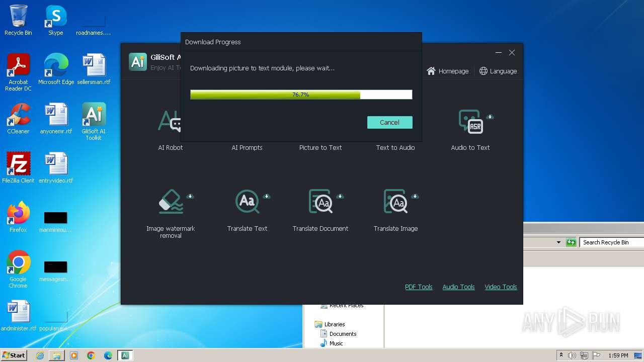Open the Audio to Text ASR icon

click(470, 121)
